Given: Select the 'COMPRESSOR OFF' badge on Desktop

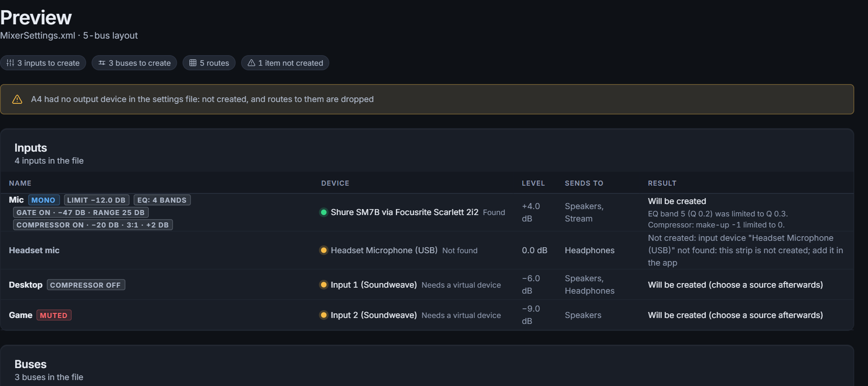Looking at the screenshot, I should [x=85, y=285].
